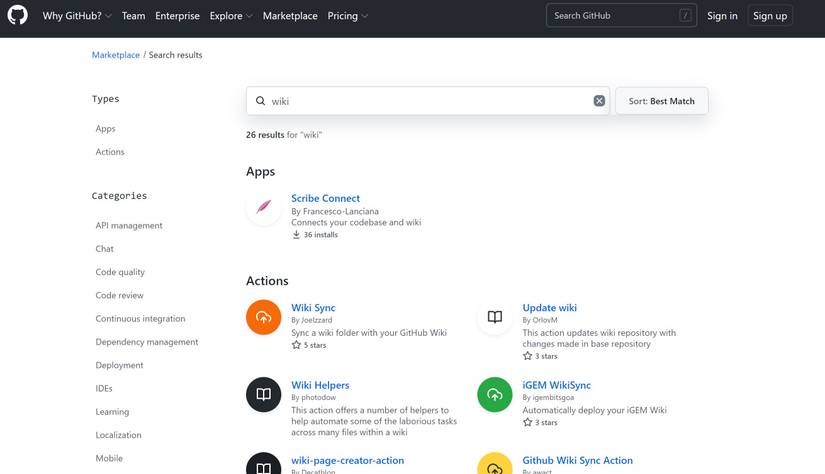
Task: Open the Sort: Best Match dropdown
Action: click(661, 101)
